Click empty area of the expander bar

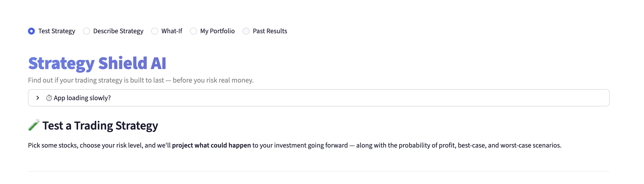tap(350, 98)
